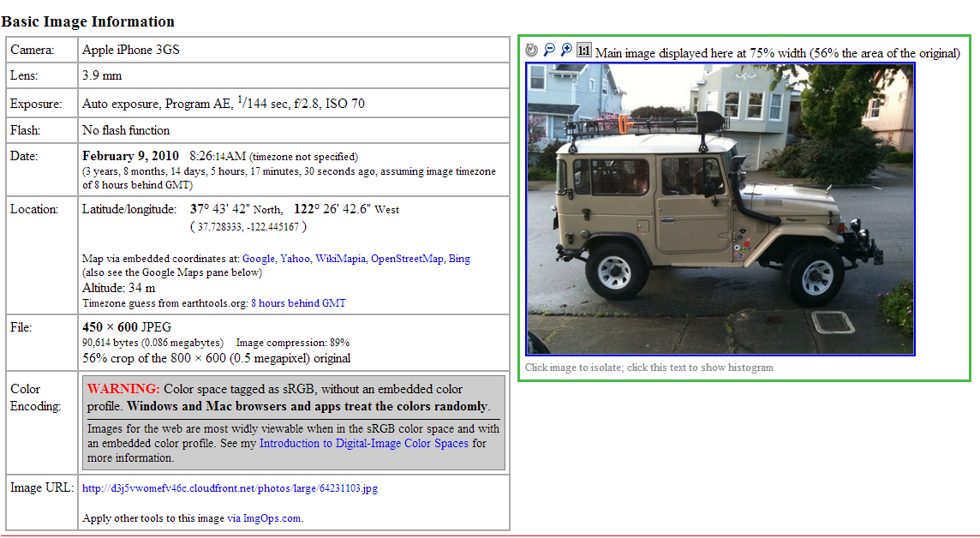
Task: Zoom out using the minus magnifier icon
Action: tap(549, 51)
